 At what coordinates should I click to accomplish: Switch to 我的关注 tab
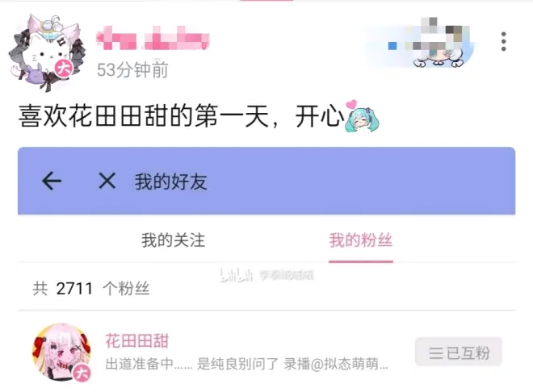(x=173, y=240)
